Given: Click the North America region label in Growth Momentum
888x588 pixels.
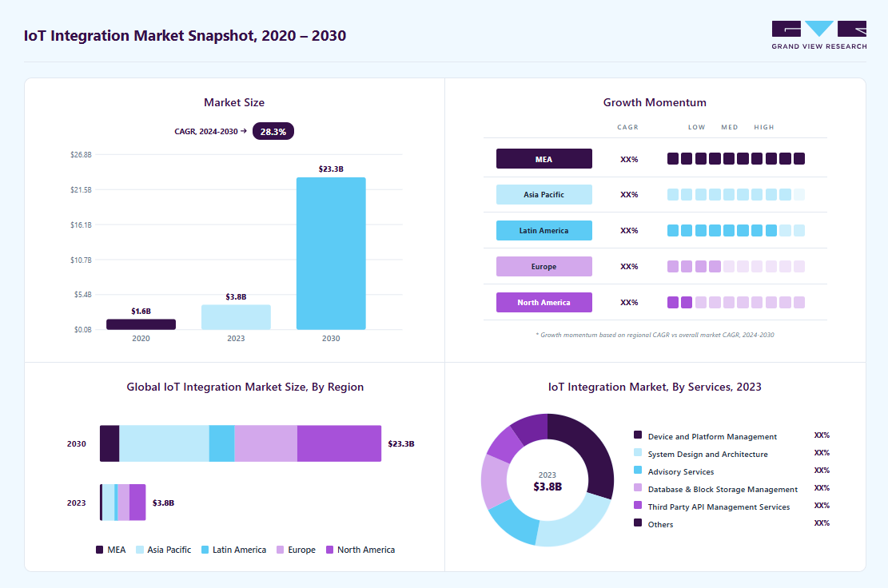Looking at the screenshot, I should (x=544, y=302).
